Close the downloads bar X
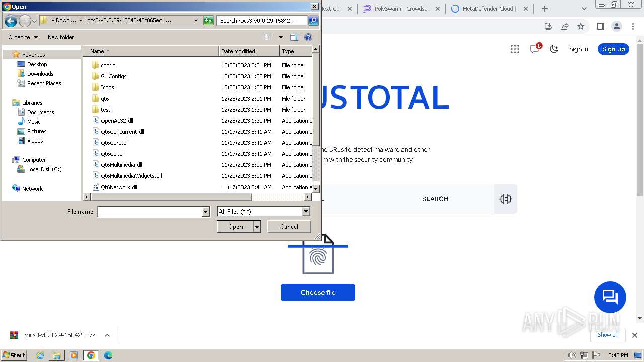Viewport: 644px width, 362px height. (x=635, y=335)
